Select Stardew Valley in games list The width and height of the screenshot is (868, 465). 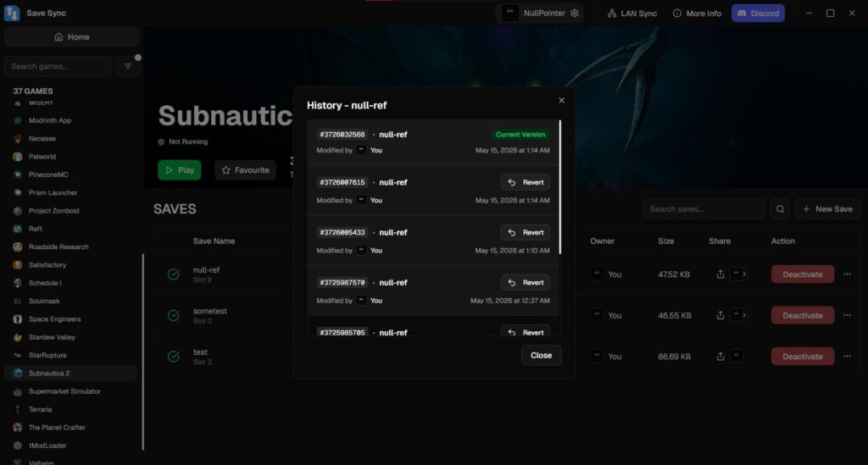click(x=71, y=337)
